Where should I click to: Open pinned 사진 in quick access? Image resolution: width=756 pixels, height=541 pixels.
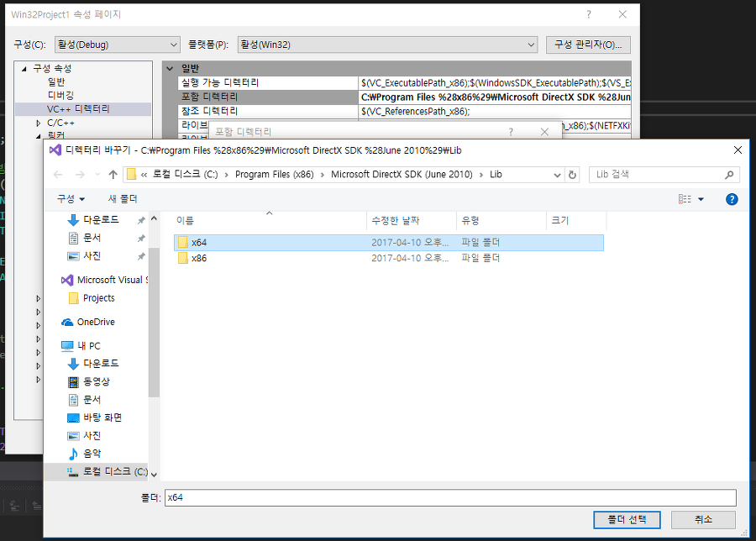[92, 255]
